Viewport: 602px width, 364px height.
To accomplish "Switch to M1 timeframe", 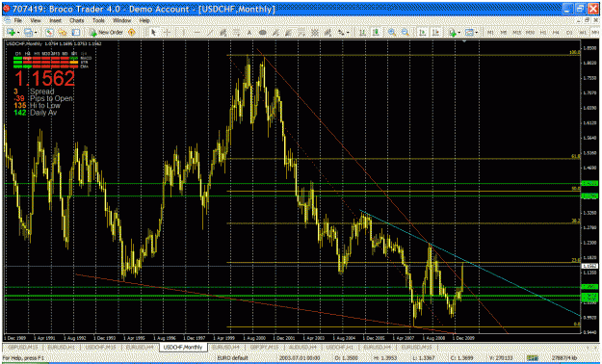I will click(x=490, y=33).
